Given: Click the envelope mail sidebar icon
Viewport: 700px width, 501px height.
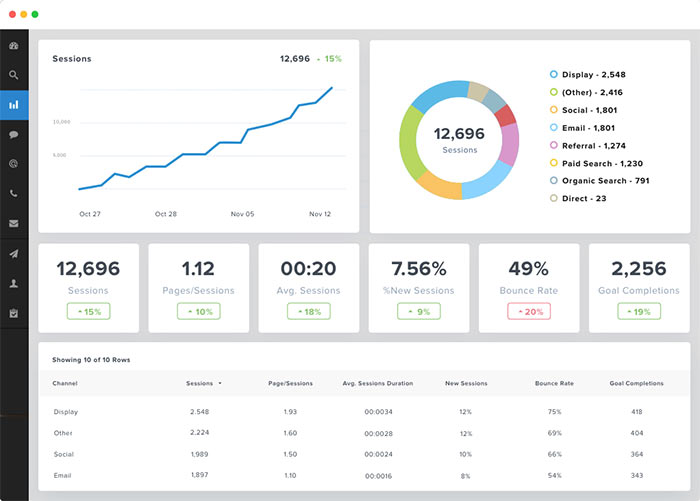Looking at the screenshot, I should tap(14, 223).
